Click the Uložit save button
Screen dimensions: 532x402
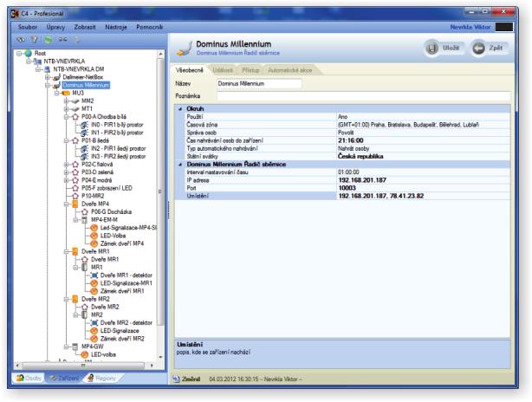coord(444,49)
